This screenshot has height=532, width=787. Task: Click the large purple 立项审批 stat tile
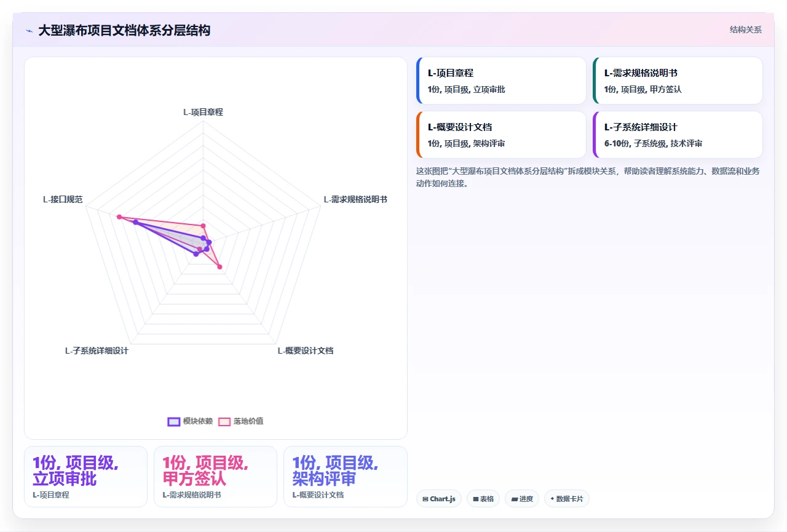(85, 477)
